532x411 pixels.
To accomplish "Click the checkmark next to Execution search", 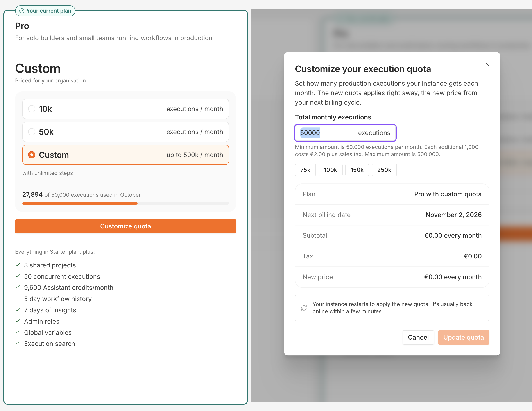I will click(18, 343).
